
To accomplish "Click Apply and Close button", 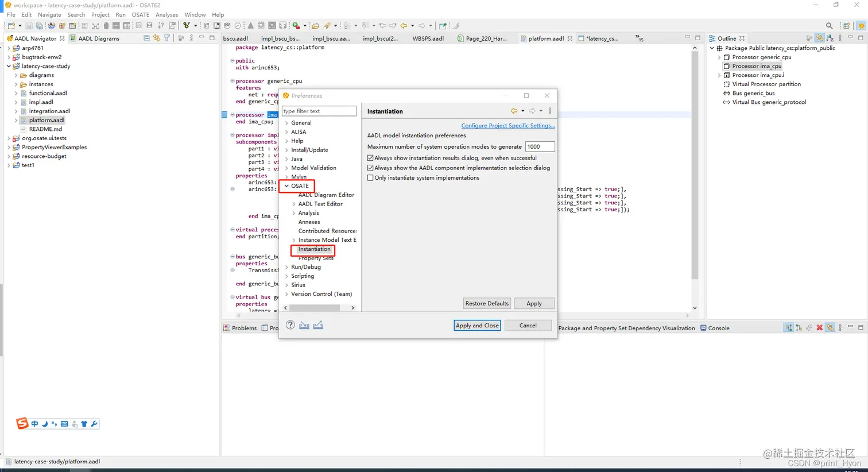I will 477,326.
